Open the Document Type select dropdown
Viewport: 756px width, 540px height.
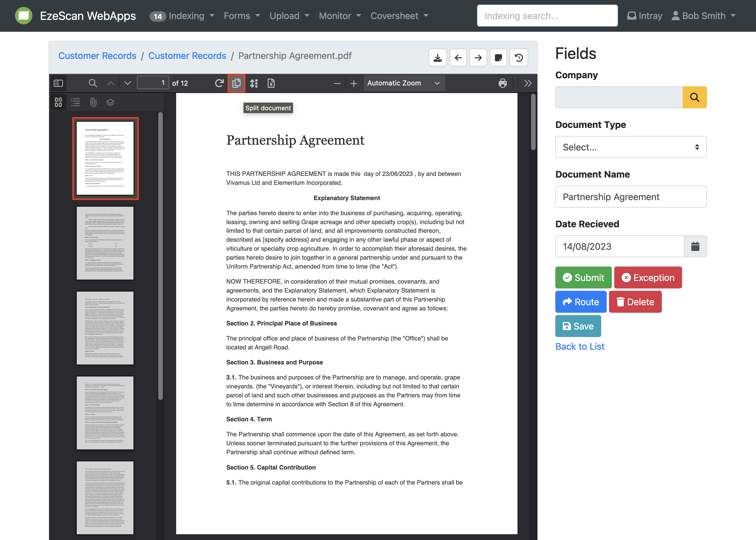tap(631, 147)
